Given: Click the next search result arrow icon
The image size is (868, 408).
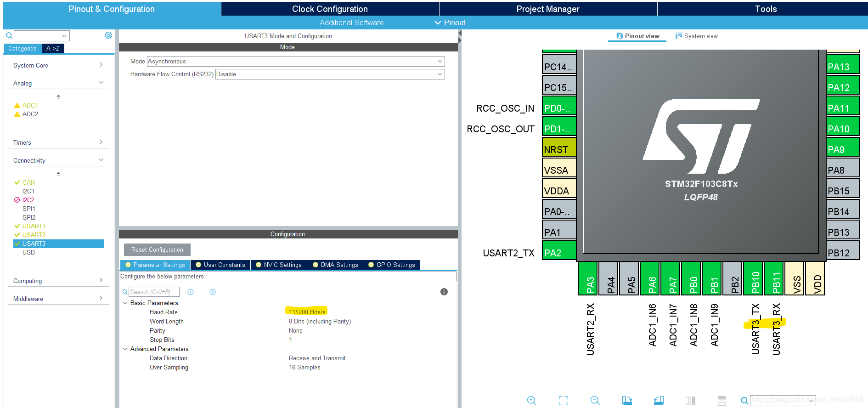Looking at the screenshot, I should coord(213,292).
